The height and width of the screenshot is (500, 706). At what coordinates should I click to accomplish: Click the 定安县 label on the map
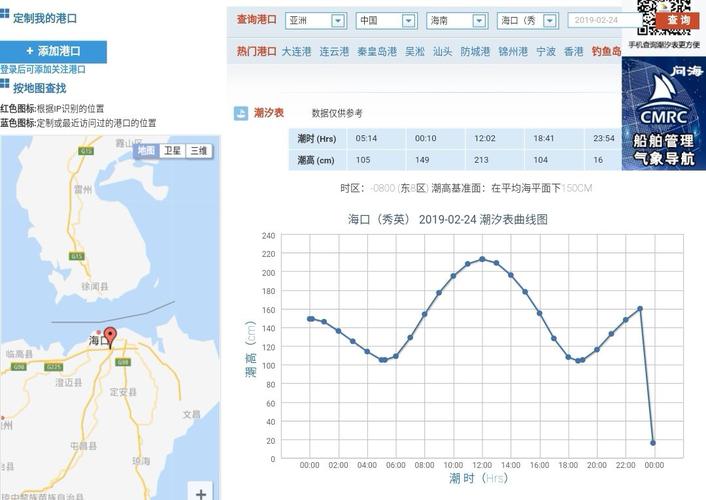123,392
